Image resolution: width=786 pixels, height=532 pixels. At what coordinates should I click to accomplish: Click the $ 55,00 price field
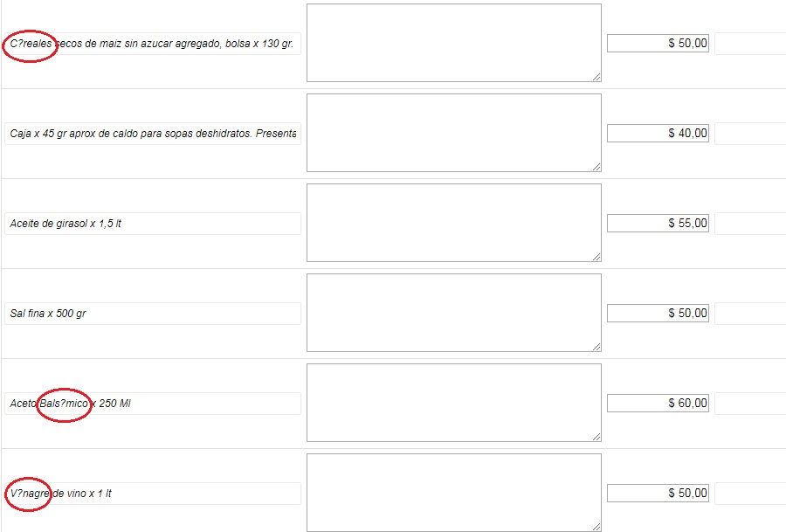click(658, 223)
